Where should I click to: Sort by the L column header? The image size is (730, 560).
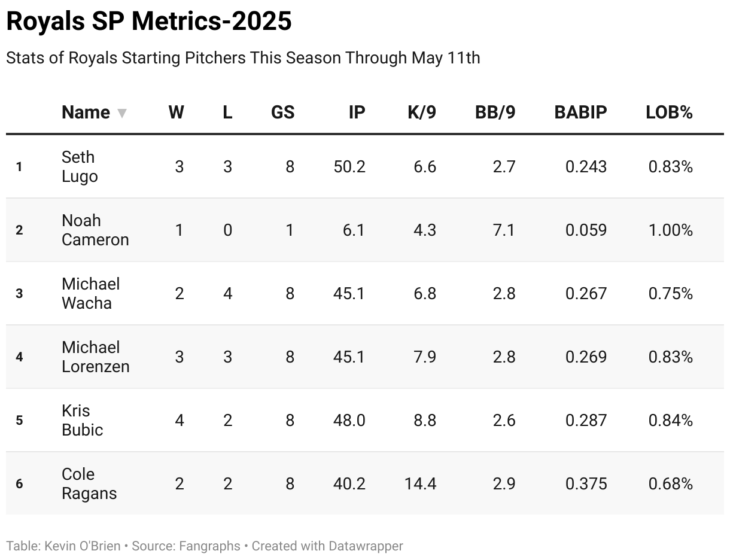pyautogui.click(x=227, y=112)
